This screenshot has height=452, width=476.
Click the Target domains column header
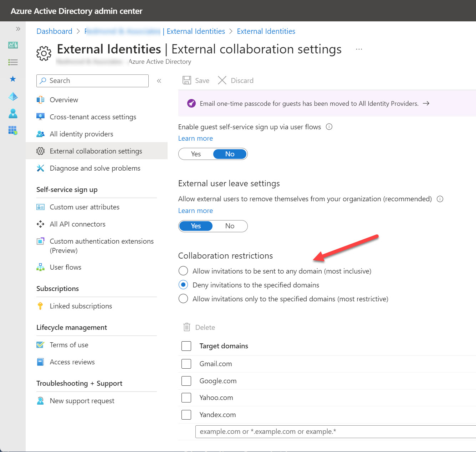pos(224,346)
